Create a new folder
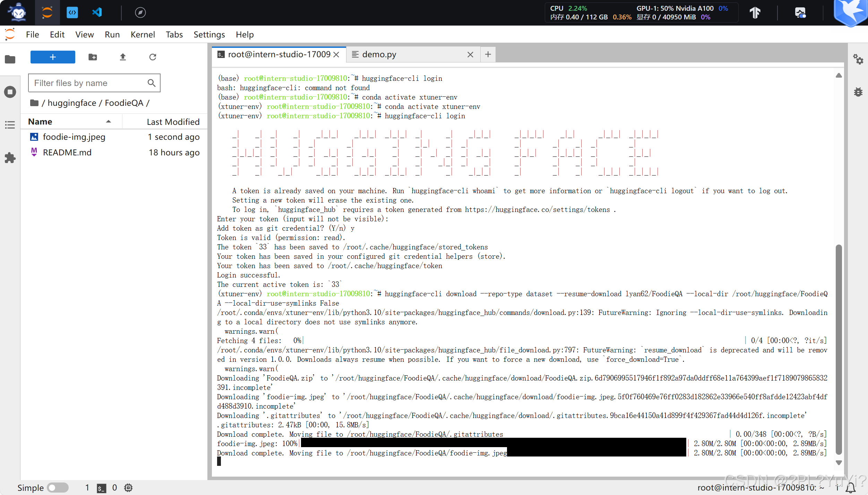The height and width of the screenshot is (495, 868). click(93, 57)
